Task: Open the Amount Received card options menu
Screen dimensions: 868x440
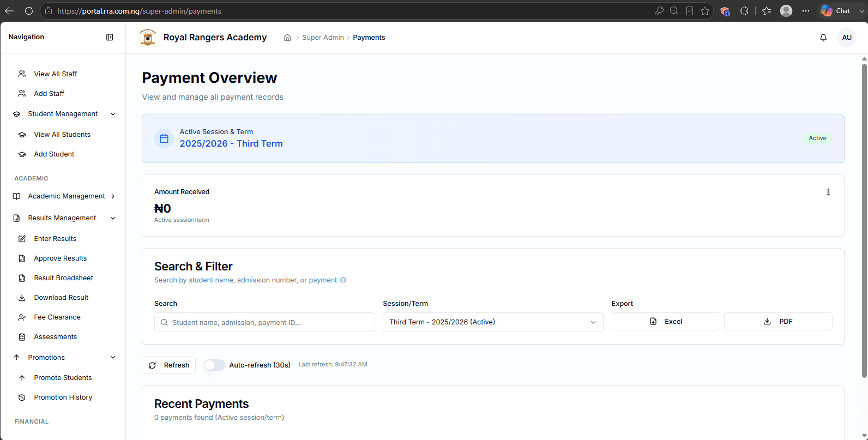Action: click(828, 192)
